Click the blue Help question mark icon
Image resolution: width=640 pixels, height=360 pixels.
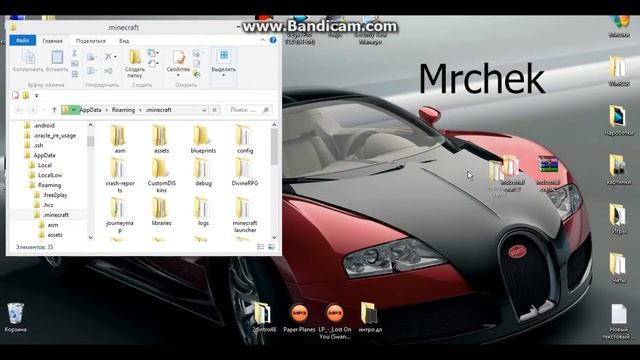click(273, 40)
